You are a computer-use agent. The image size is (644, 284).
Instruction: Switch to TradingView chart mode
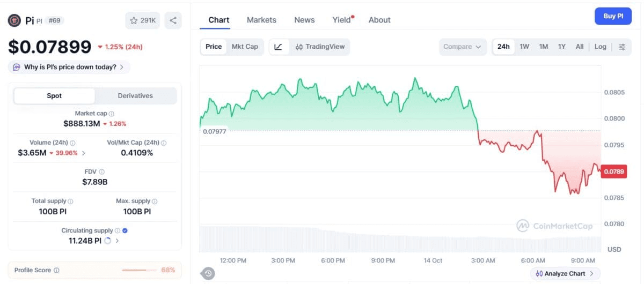point(320,47)
